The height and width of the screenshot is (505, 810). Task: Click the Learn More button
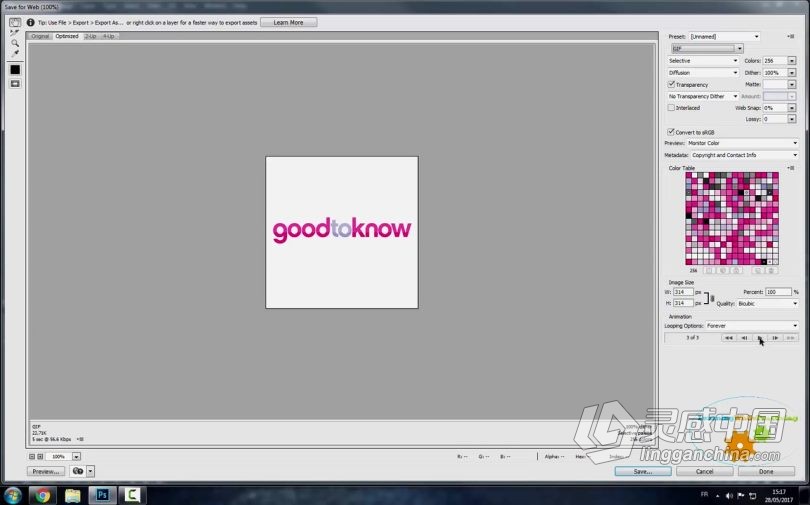tap(288, 23)
